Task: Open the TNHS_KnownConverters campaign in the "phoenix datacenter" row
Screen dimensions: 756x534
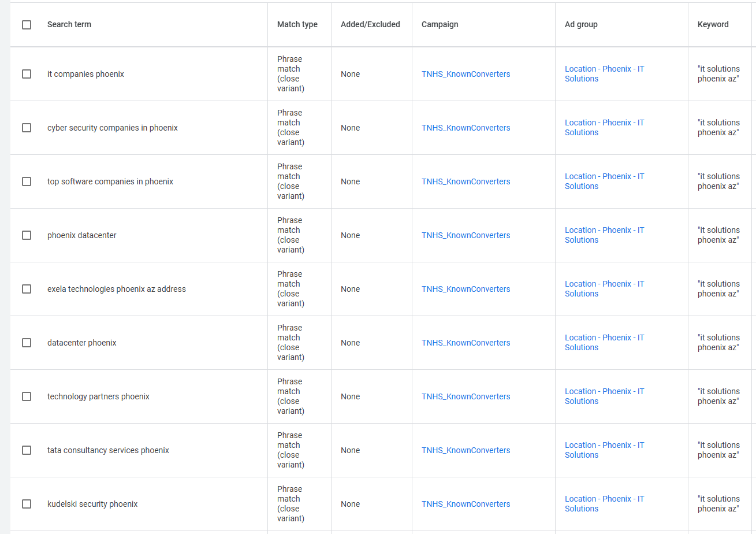Action: tap(466, 235)
